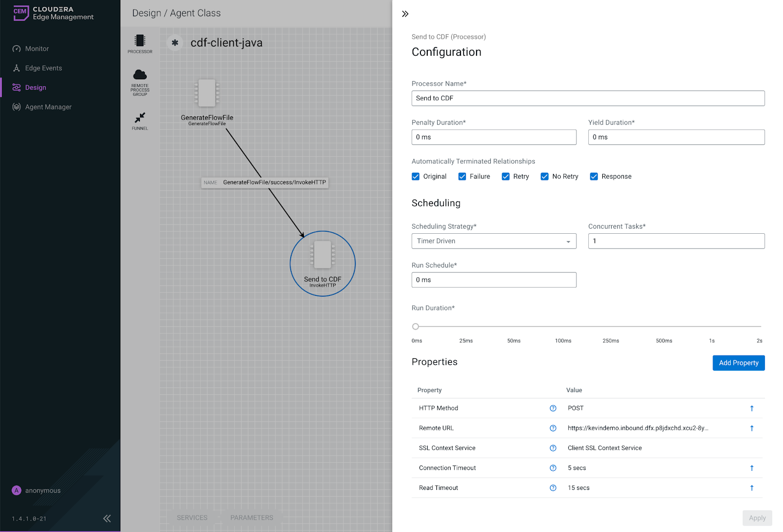Click the arrow icon beside Read Timeout value

752,488
